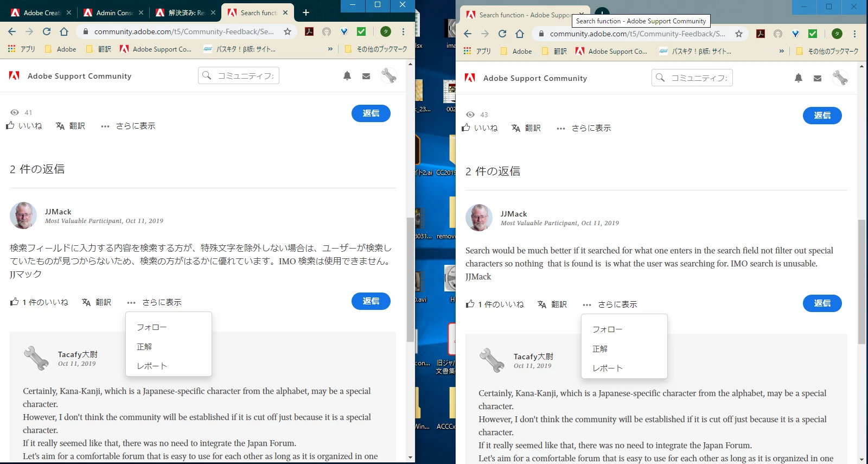The width and height of the screenshot is (868, 464).
Task: Reload the page in right browser window
Action: point(502,34)
